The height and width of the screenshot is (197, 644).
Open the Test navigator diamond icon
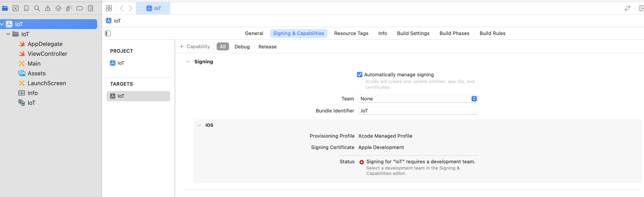(58, 8)
